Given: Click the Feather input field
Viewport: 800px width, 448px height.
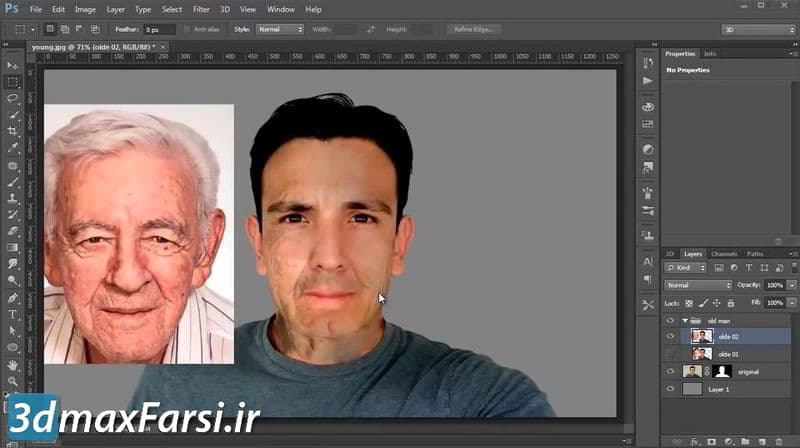Looking at the screenshot, I should pyautogui.click(x=159, y=30).
